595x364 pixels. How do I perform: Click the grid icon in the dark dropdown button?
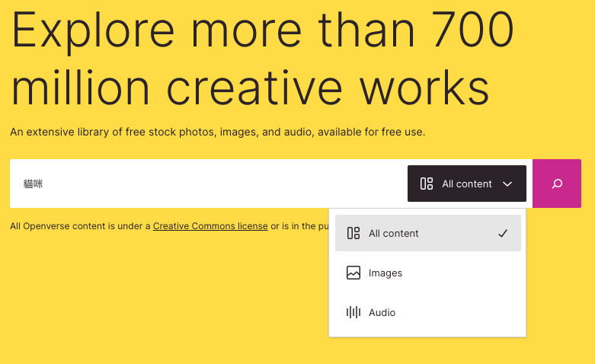pyautogui.click(x=427, y=184)
